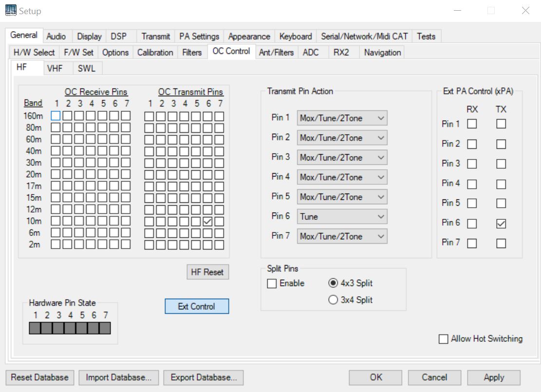Click hardware pin state indicator 7
Screen dimensions: 541x392
105,329
